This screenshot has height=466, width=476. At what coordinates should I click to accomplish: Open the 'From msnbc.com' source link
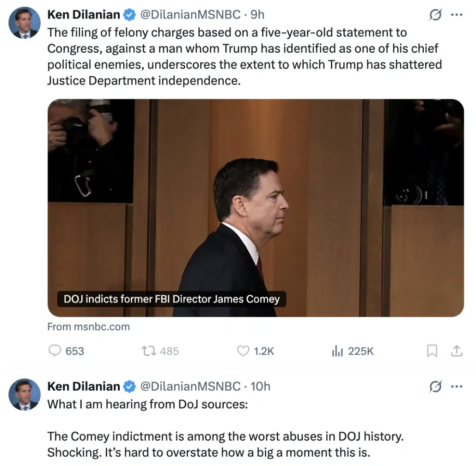click(88, 327)
